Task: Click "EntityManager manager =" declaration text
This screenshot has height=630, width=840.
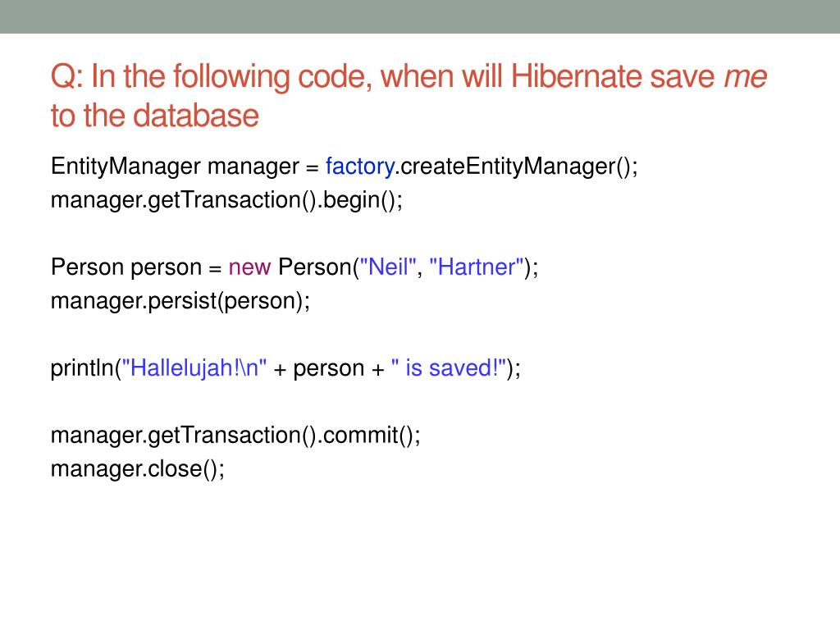Action: point(184,167)
